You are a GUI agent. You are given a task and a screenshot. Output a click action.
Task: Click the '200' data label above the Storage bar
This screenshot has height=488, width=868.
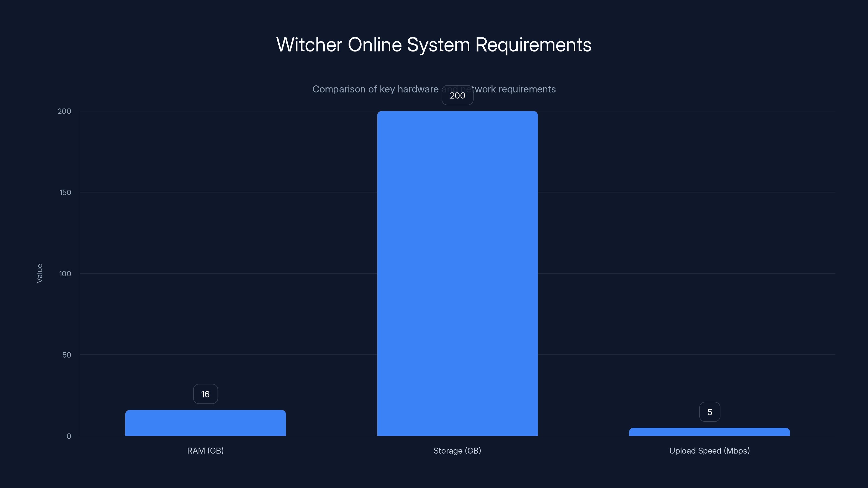coord(457,95)
